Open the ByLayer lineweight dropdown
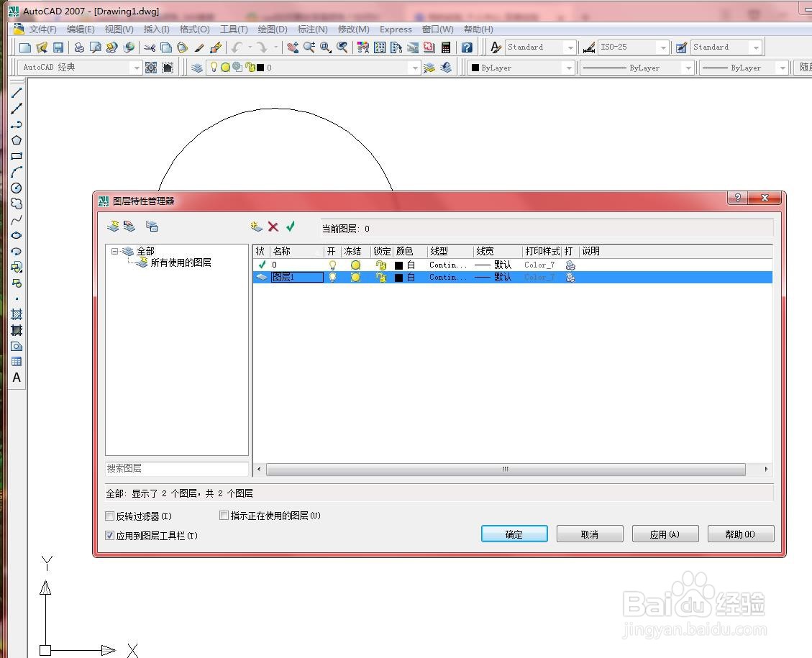 tap(783, 68)
